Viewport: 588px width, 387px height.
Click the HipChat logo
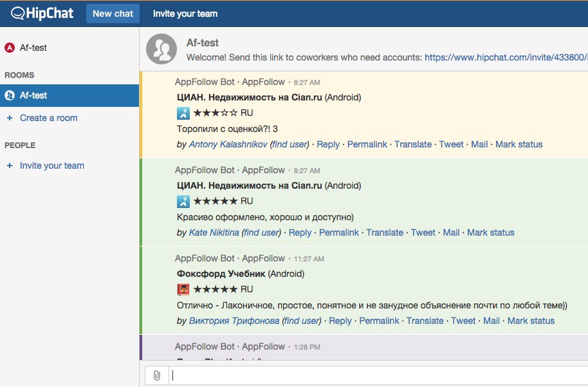tap(42, 13)
